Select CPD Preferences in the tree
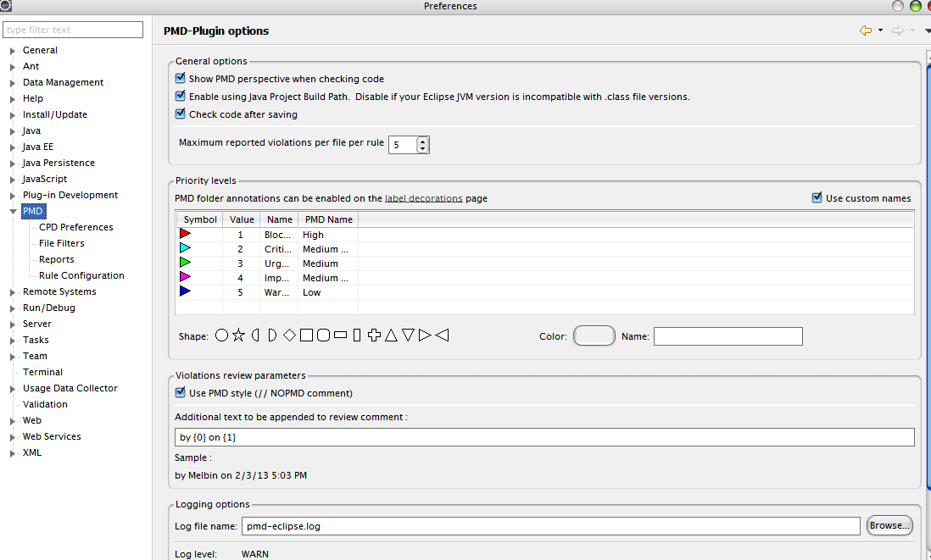The height and width of the screenshot is (560, 931). (75, 227)
